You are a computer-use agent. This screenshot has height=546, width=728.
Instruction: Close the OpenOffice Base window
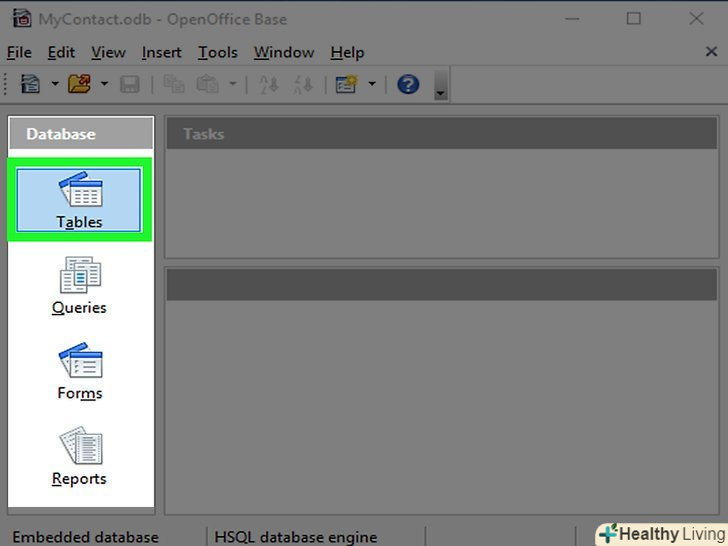coord(696,19)
